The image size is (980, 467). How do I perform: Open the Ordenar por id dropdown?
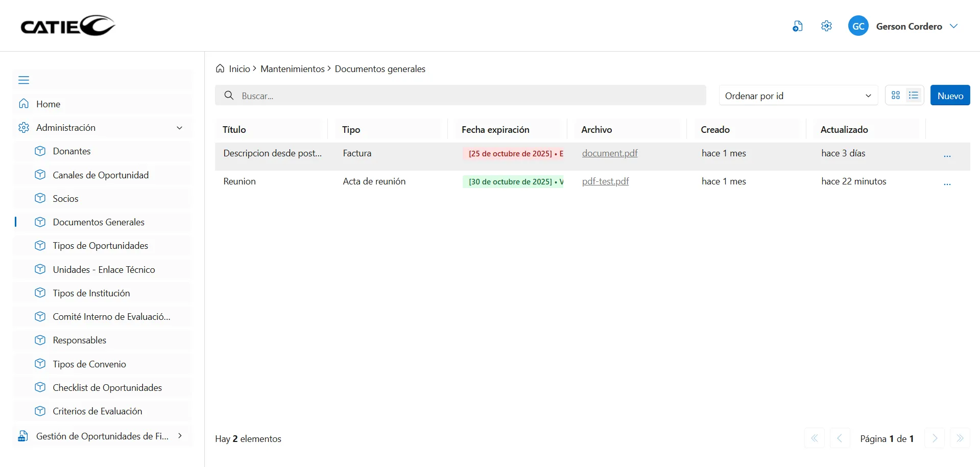pos(798,96)
